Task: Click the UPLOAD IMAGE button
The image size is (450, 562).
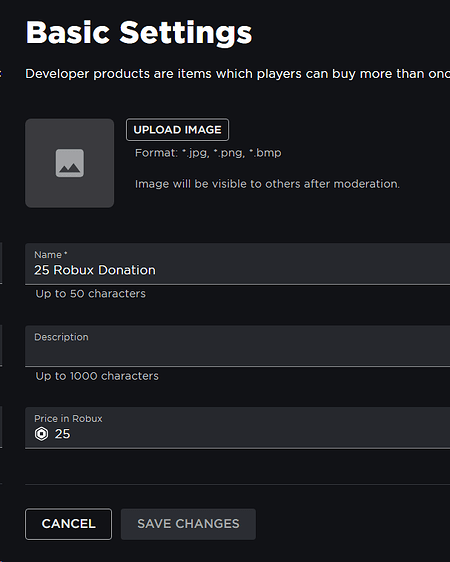Action: point(177,130)
